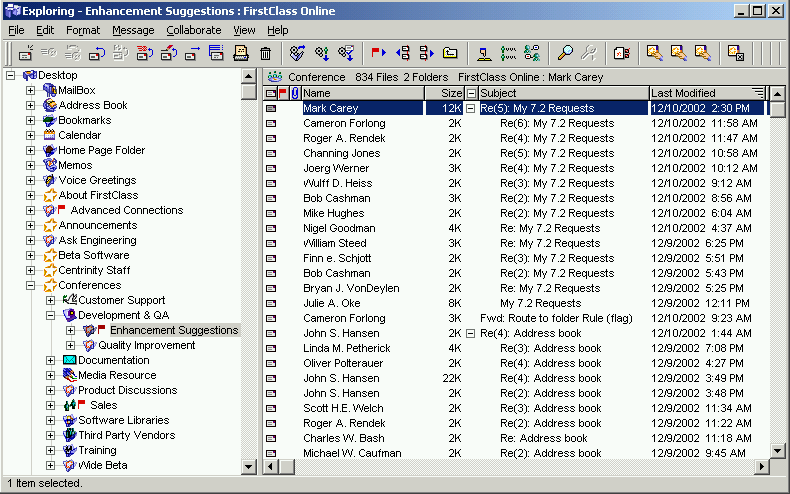
Task: Sort by the Subject column header
Action: point(563,93)
